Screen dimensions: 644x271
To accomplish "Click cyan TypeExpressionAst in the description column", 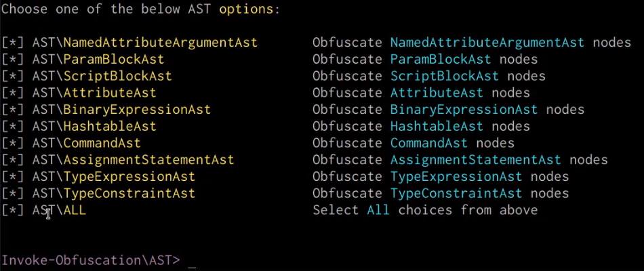I will (x=456, y=176).
